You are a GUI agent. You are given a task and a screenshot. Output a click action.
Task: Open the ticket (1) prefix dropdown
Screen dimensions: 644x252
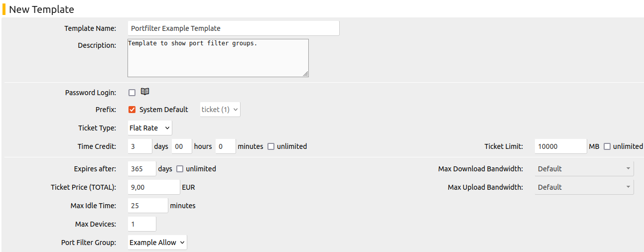coord(220,110)
